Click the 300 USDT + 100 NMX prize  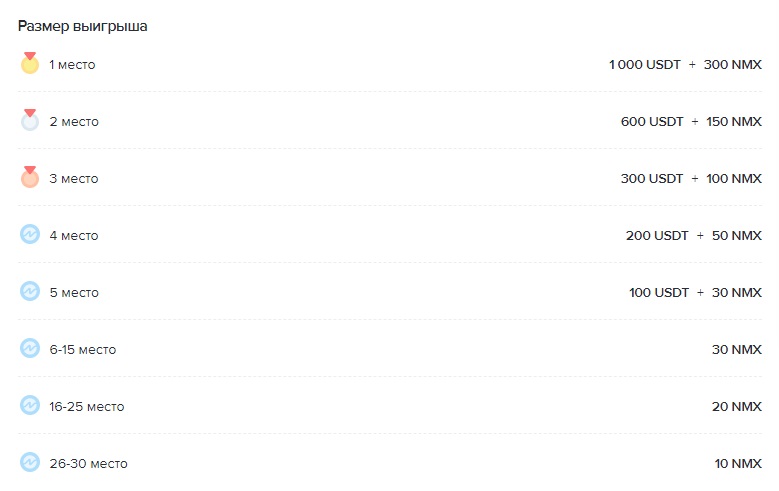691,179
